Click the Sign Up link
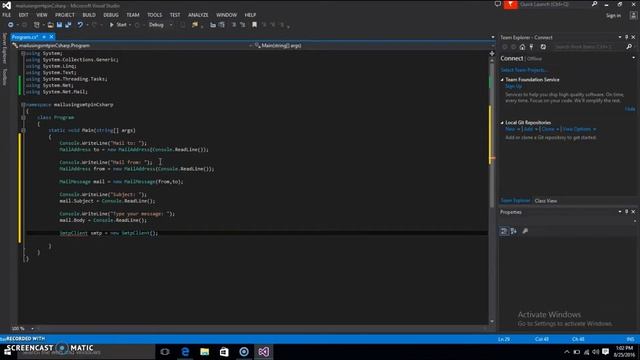This screenshot has height=360, width=640. pos(513,86)
